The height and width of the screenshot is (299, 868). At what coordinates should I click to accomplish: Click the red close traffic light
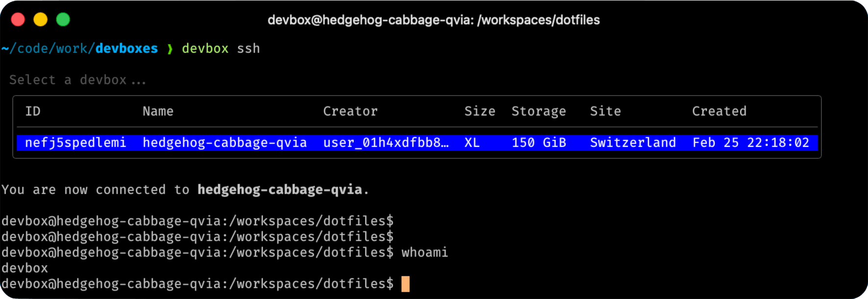point(18,19)
